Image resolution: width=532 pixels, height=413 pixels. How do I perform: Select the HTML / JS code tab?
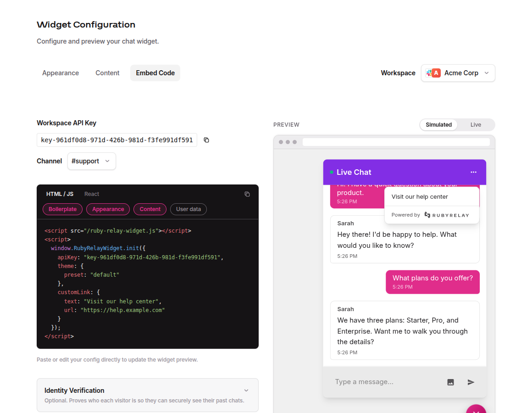60,194
